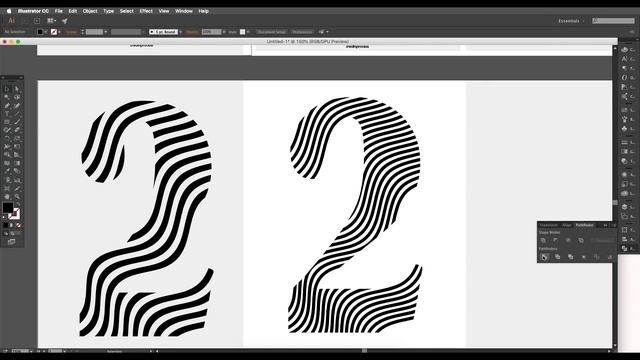Select the Pen tool
The height and width of the screenshot is (360, 640).
pos(7,105)
